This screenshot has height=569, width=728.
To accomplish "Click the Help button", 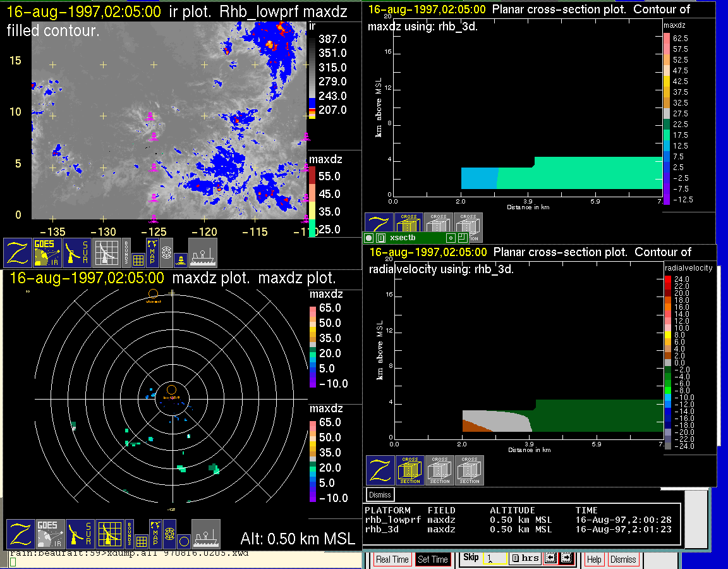I will (594, 560).
